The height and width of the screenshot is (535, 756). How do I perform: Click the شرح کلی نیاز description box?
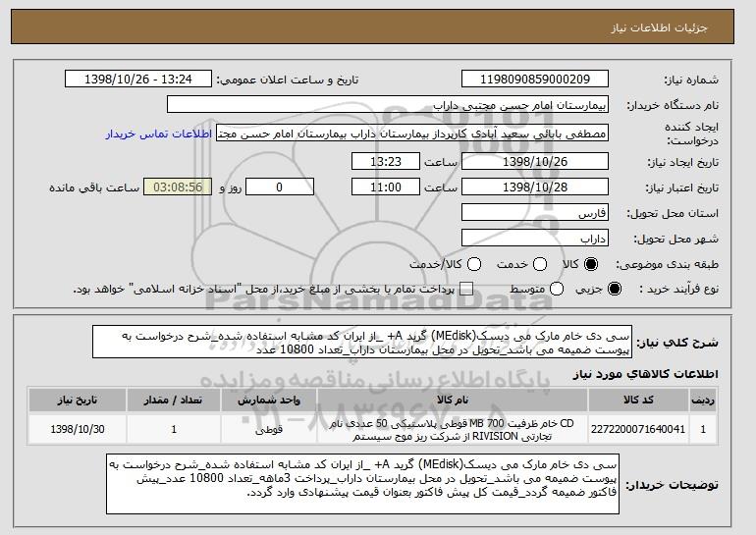(x=362, y=343)
